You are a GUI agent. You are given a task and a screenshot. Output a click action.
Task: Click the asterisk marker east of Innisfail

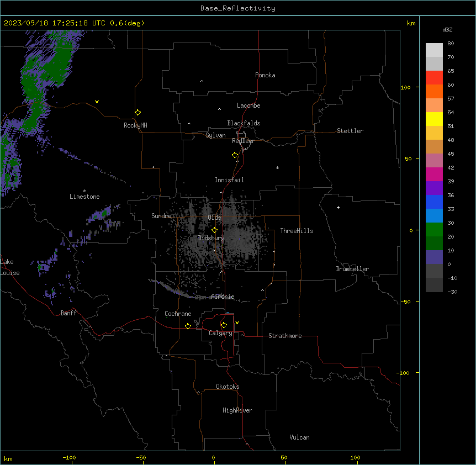tap(277, 167)
